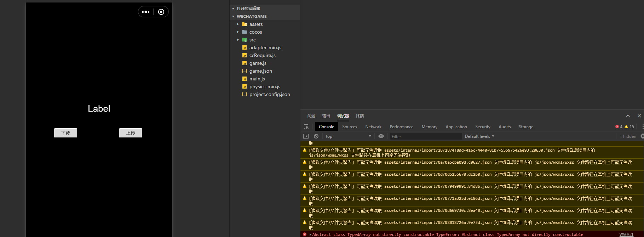Screen dimensions: 644x237
Task: Click the Label text in simulator
Action: pyautogui.click(x=99, y=109)
